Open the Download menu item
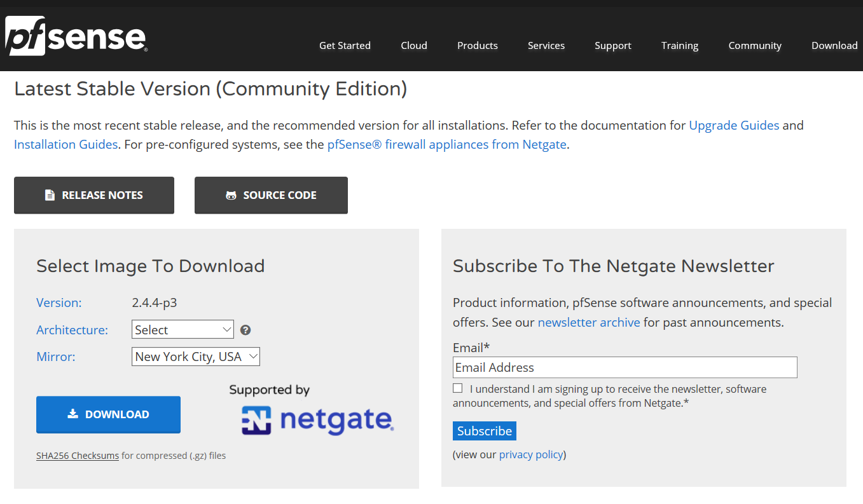Viewport: 863px width, 504px height. click(834, 46)
